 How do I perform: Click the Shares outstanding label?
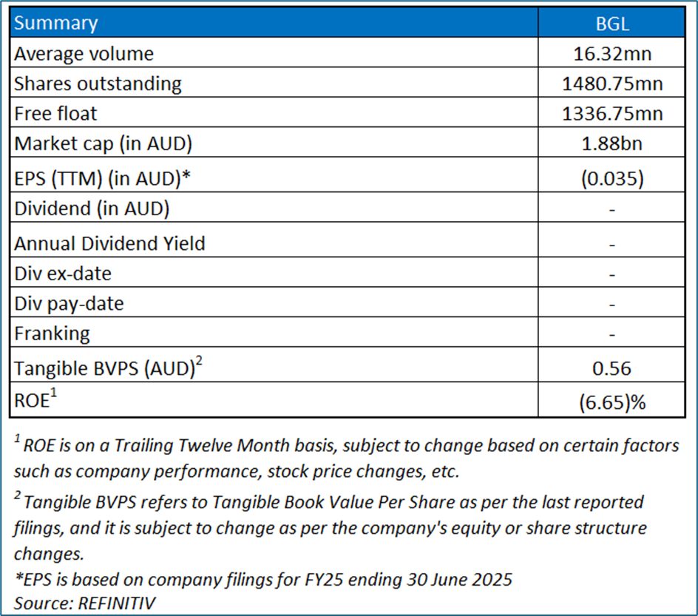pos(98,84)
